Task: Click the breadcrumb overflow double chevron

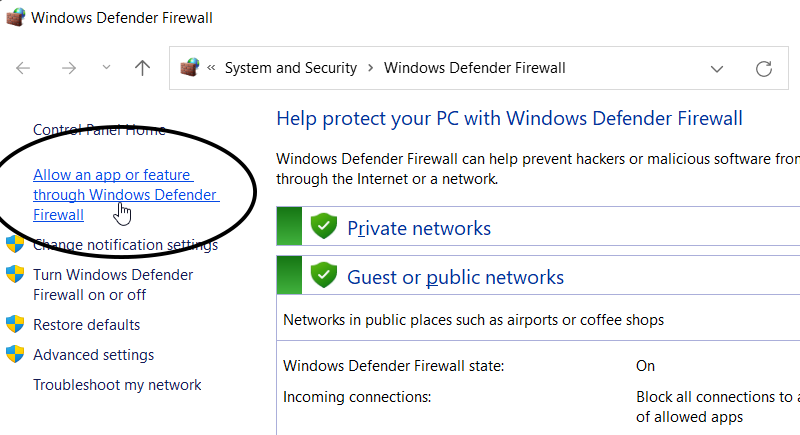Action: [x=211, y=67]
